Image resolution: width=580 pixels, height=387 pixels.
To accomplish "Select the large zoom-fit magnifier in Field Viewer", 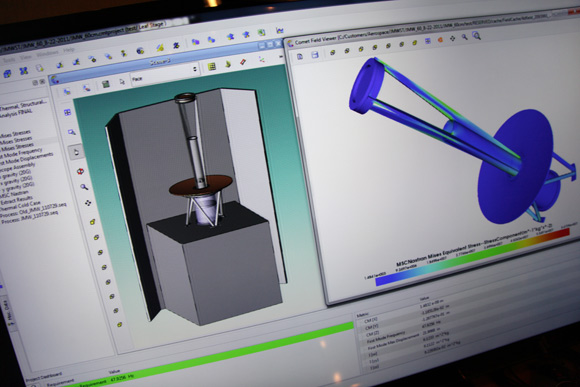I will click(476, 36).
